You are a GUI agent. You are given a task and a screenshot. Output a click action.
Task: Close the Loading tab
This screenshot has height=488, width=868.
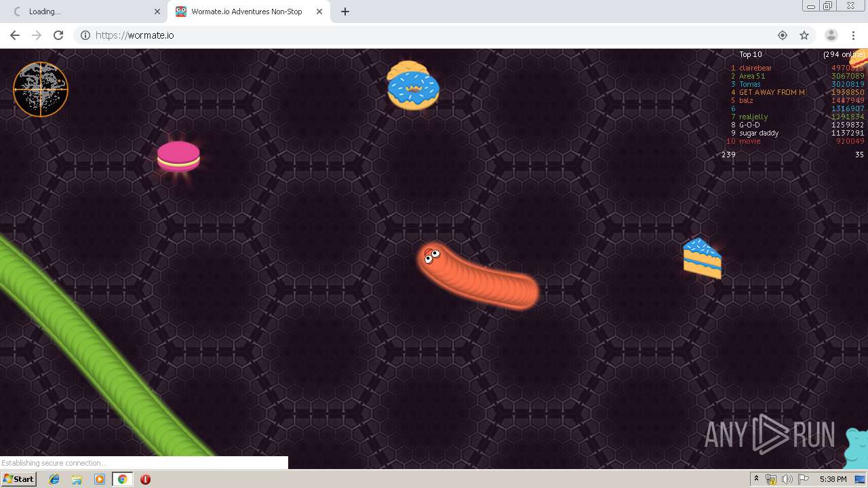157,12
